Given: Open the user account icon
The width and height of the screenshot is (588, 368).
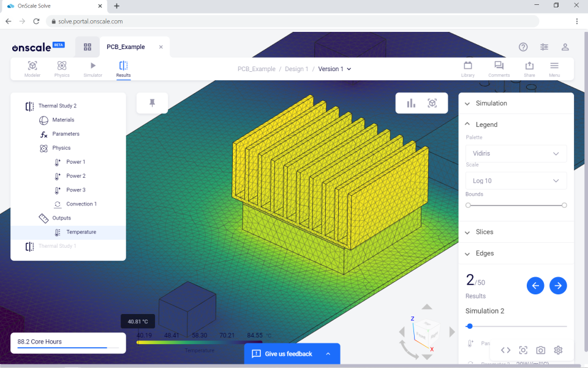Looking at the screenshot, I should (x=565, y=47).
